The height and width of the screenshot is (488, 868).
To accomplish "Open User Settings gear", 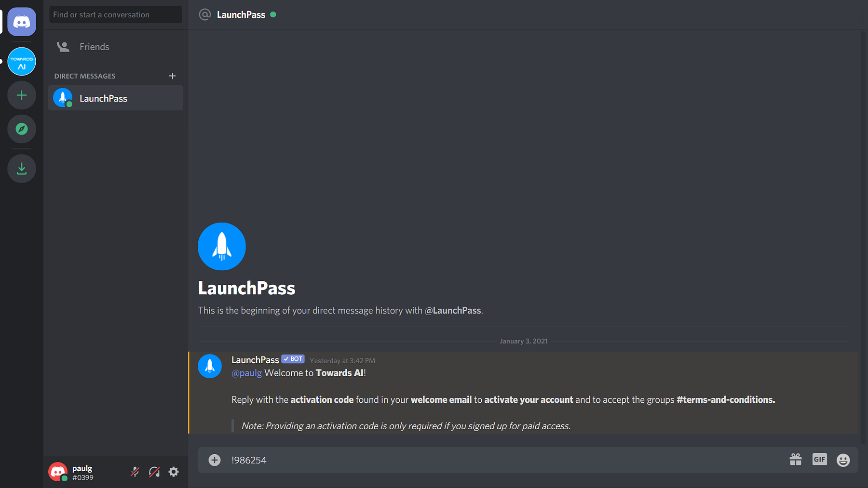I will [174, 472].
